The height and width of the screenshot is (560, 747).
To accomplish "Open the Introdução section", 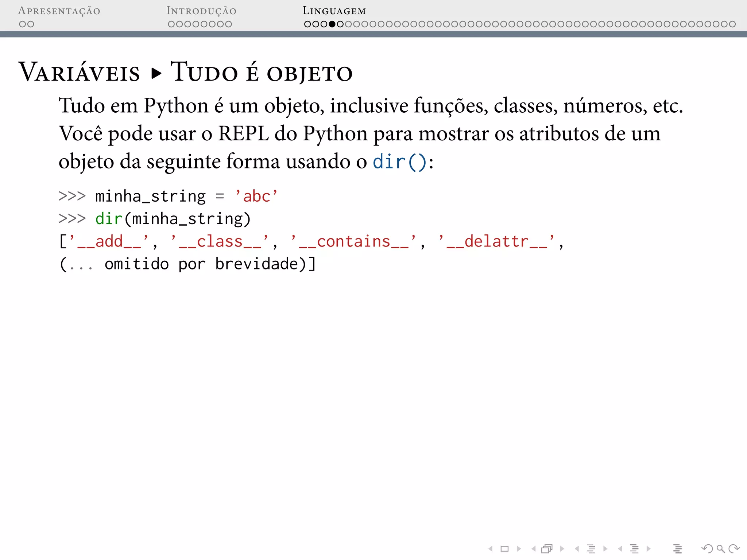I will point(201,11).
